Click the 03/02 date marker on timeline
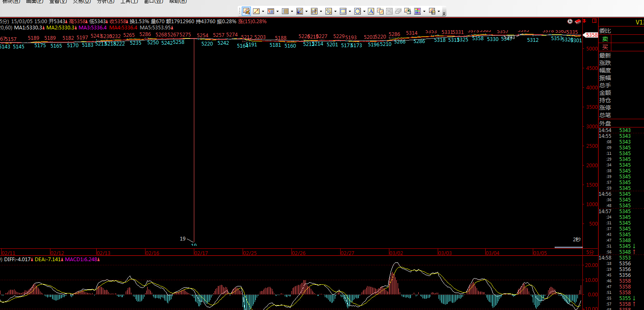644x310 pixels. tap(396, 252)
